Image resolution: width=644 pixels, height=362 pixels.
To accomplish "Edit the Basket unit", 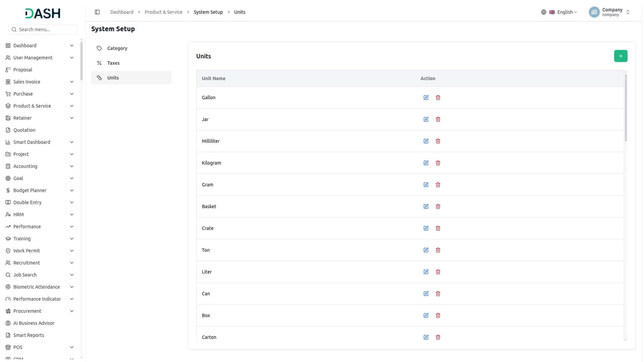I will click(x=426, y=206).
